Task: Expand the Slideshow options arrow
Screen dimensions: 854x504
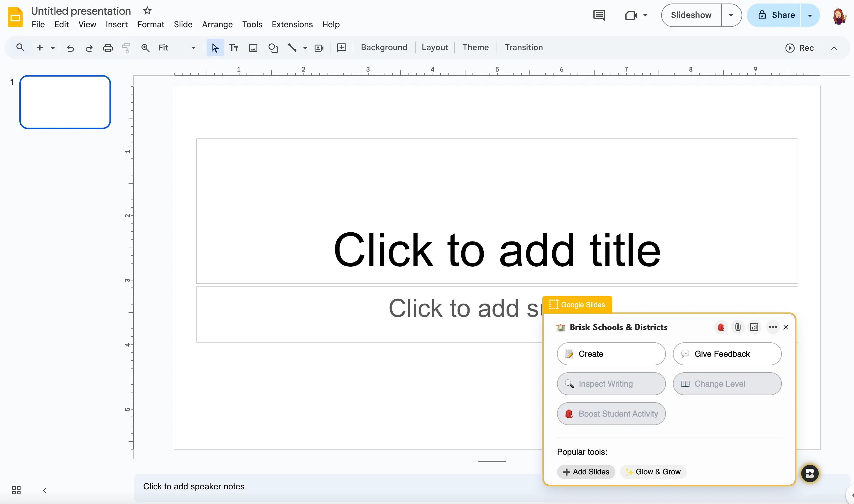Action: 731,15
